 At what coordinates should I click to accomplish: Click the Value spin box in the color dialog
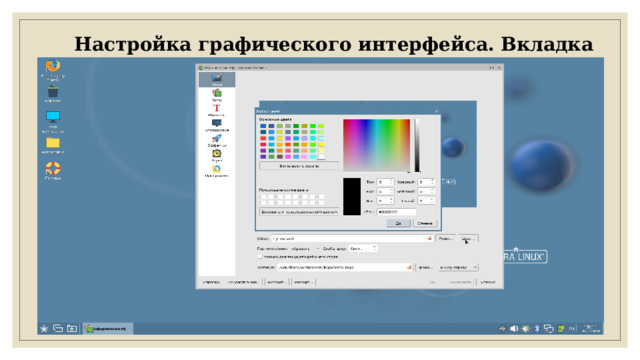(385, 201)
